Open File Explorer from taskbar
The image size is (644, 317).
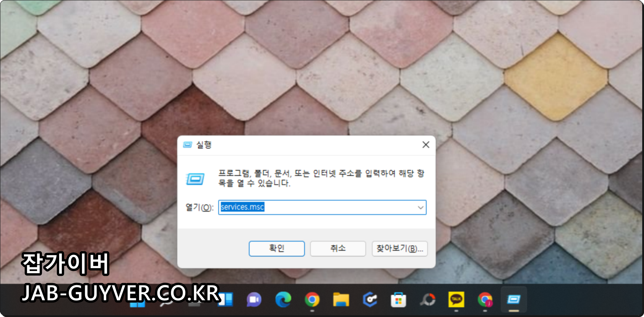point(341,299)
